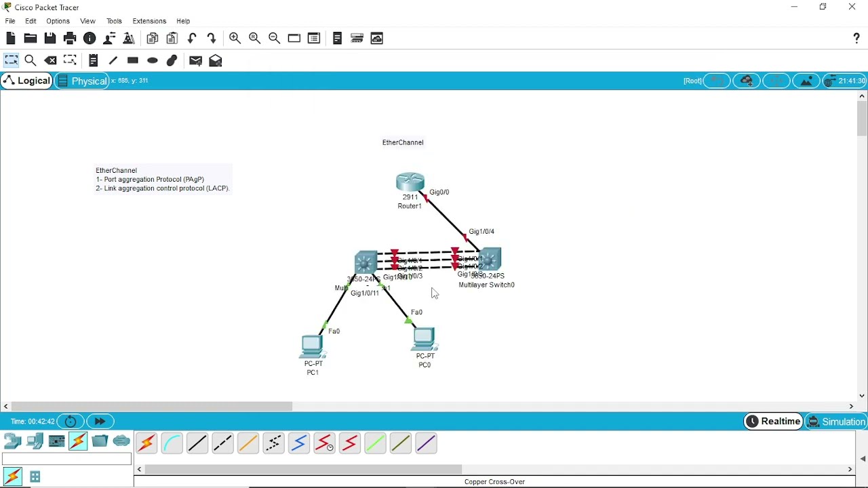Open the drawing palette window icon
Screen dimensions: 868x488
(x=294, y=39)
